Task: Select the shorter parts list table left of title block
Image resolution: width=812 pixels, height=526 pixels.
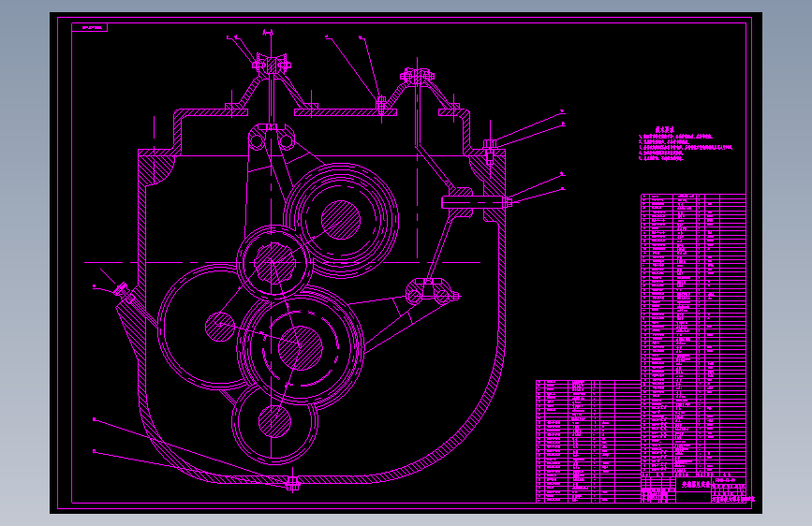Action: click(588, 441)
